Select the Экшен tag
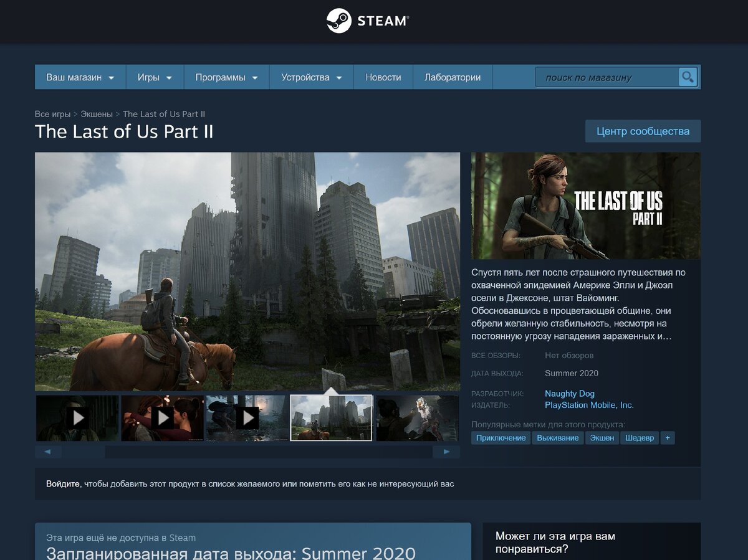The image size is (748, 560). [x=602, y=438]
